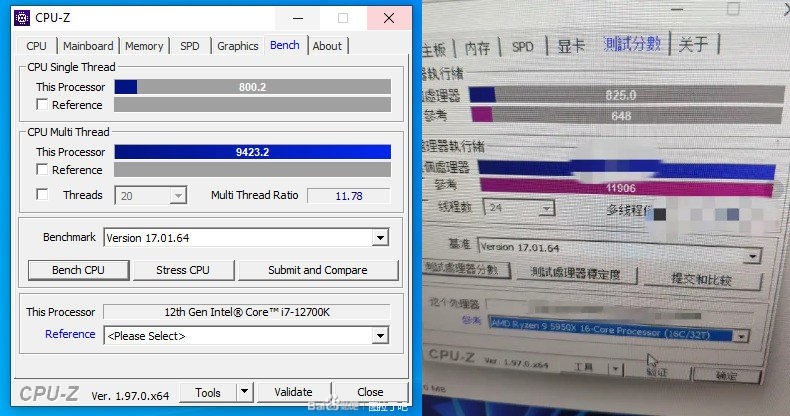Open the Tools button
Viewport: 790px width, 416px height.
pos(208,392)
